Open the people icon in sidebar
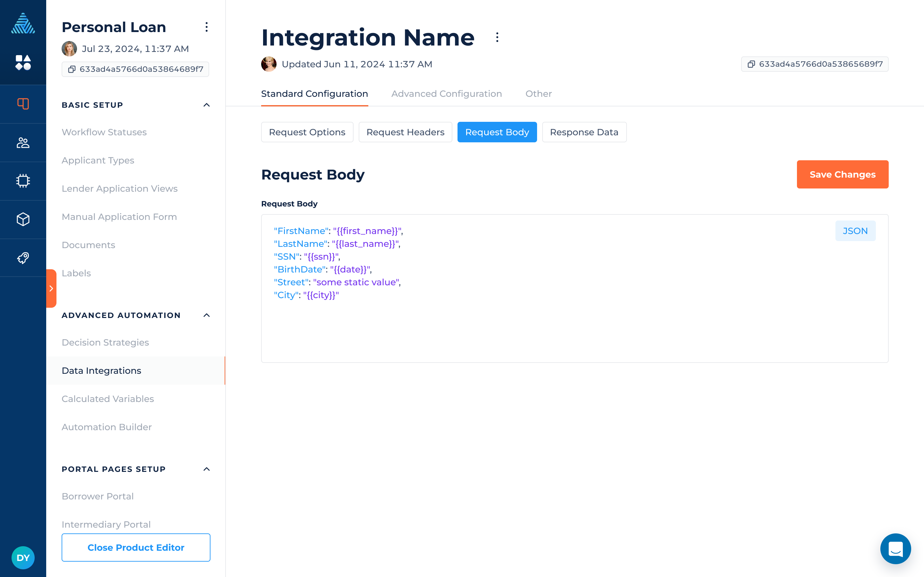Image resolution: width=924 pixels, height=577 pixels. pyautogui.click(x=23, y=143)
